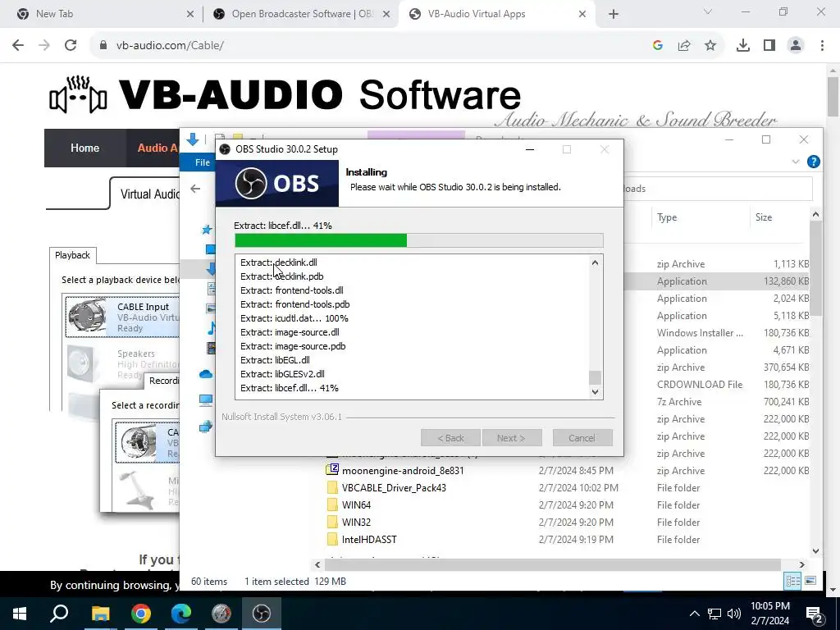
Task: Select the 7z Archive row
Action: click(718, 402)
